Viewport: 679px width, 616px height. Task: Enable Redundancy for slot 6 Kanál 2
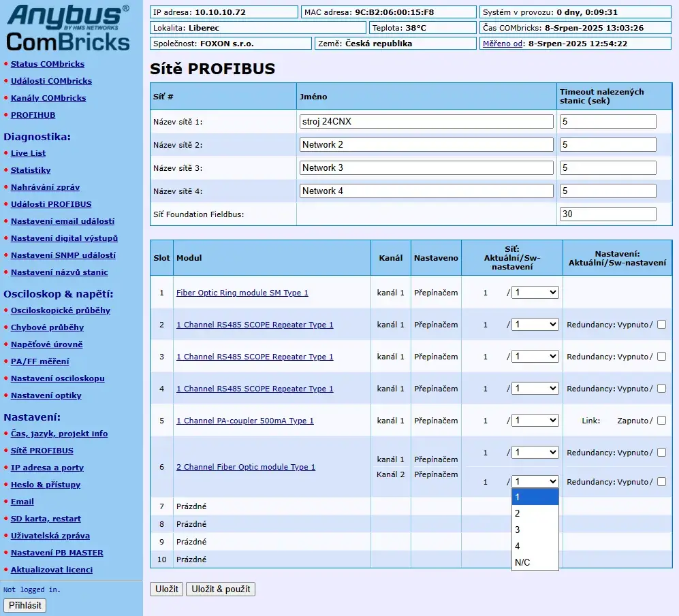661,482
